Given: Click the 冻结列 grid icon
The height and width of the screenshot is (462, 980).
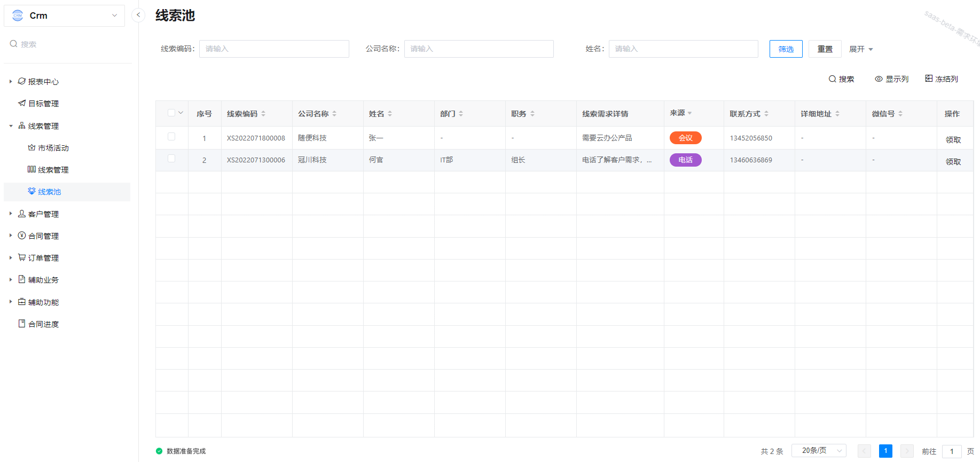Looking at the screenshot, I should pyautogui.click(x=929, y=79).
